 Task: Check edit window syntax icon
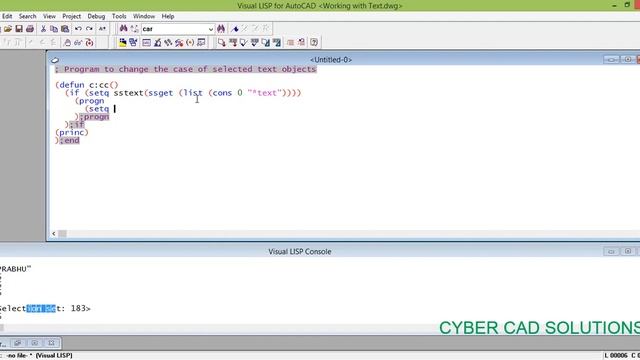244,42
